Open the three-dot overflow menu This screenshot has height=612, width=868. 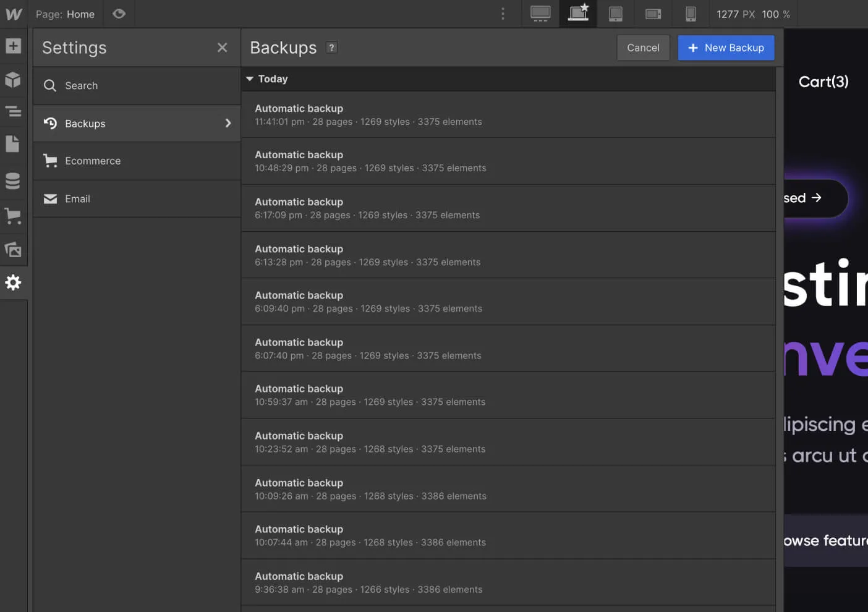click(x=503, y=14)
